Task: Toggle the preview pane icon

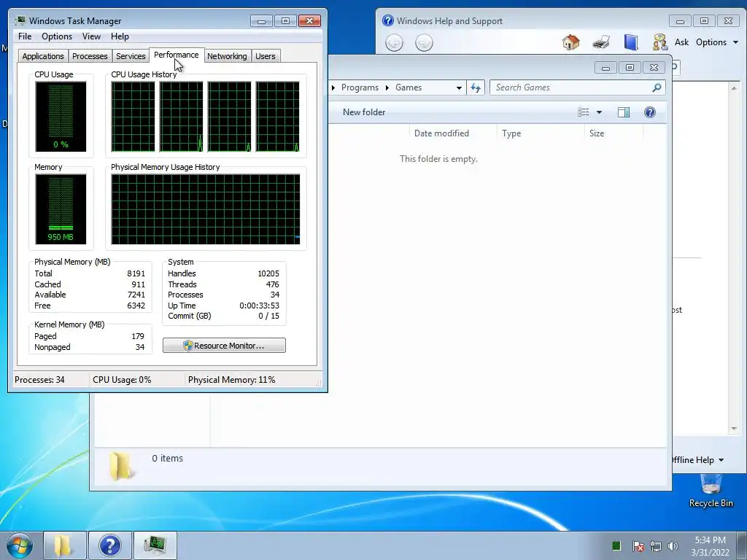Action: point(623,112)
